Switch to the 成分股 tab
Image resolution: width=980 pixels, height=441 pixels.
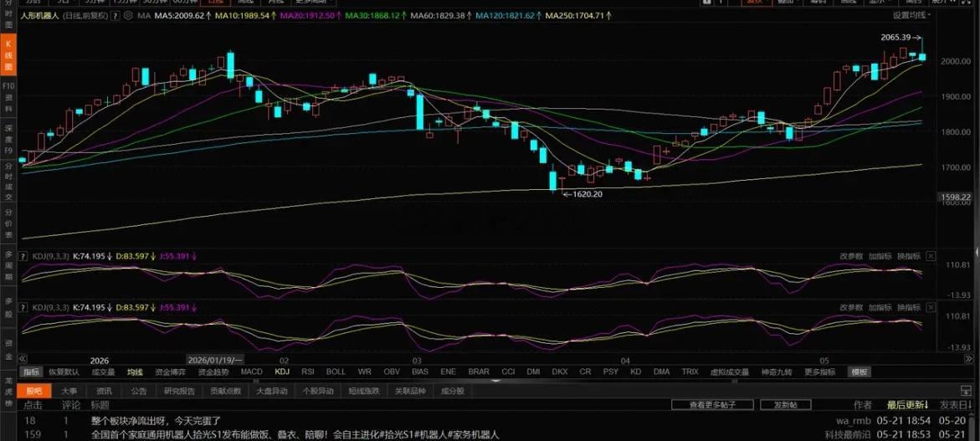[453, 391]
